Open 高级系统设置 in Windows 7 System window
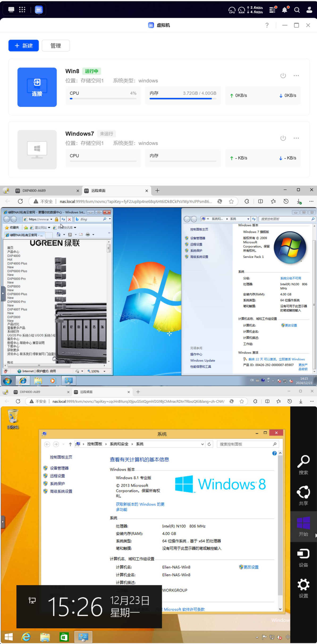This screenshot has width=317, height=644. [199, 257]
